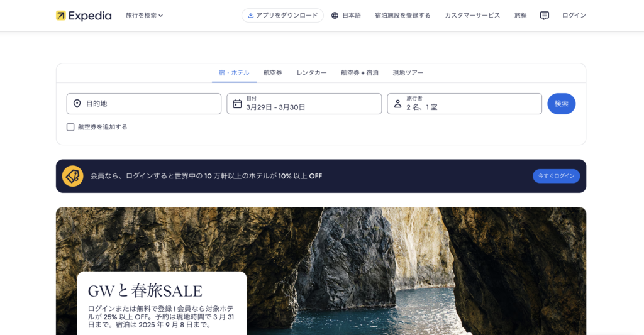Switch to the 航空券 tab
Viewport: 644px width, 335px height.
[273, 73]
